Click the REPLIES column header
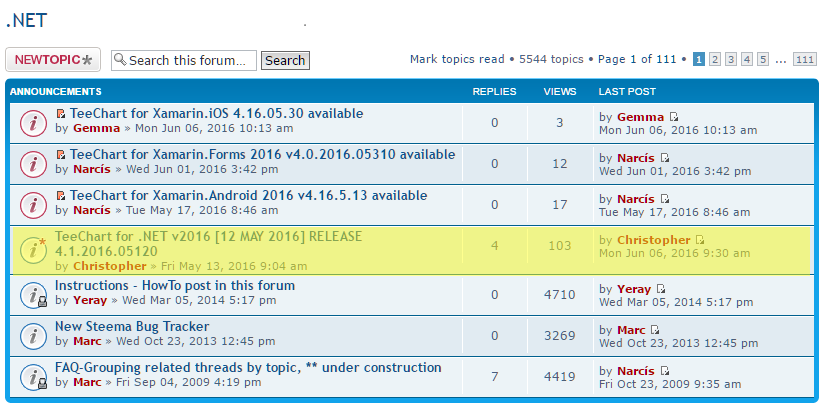This screenshot has width=829, height=405. 494,91
